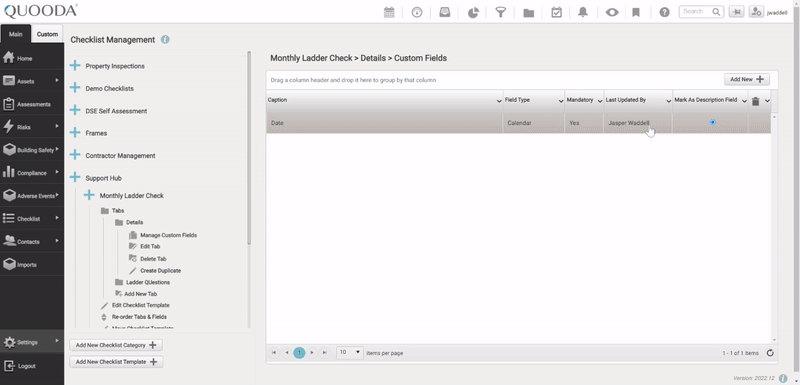Screen dimensions: 800x385
Task: Select Re-order Tabs & Fields
Action: [139, 317]
